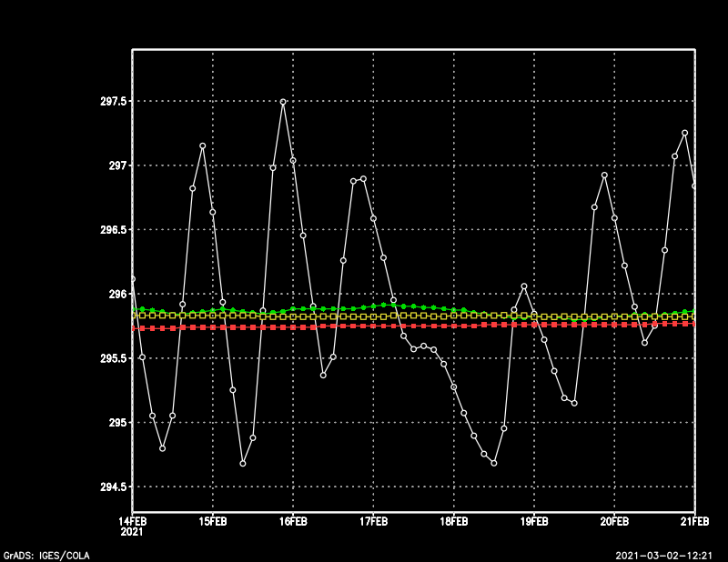This screenshot has height=562, width=728.
Task: Click the white curve's small peak near 19FEB
Action: click(524, 286)
